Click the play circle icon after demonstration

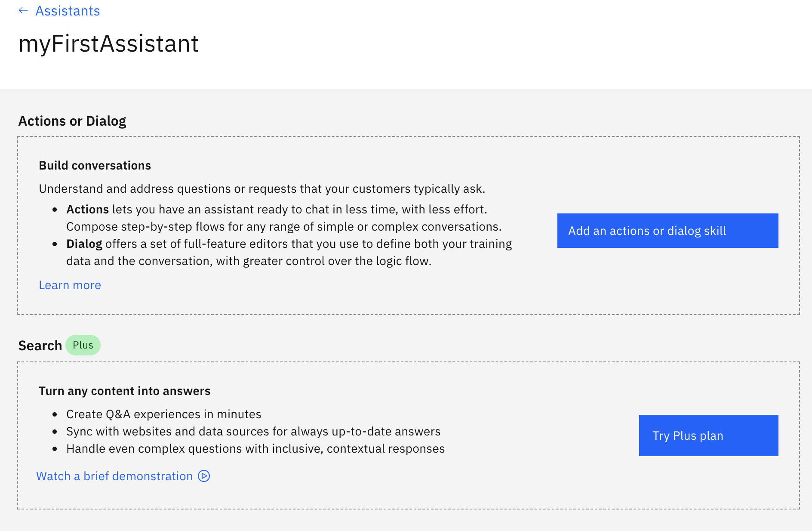coord(204,476)
